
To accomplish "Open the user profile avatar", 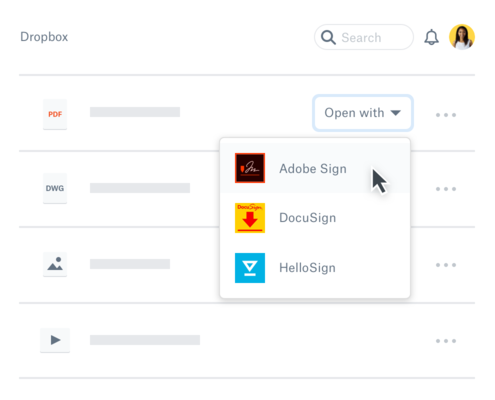I will coord(462,37).
